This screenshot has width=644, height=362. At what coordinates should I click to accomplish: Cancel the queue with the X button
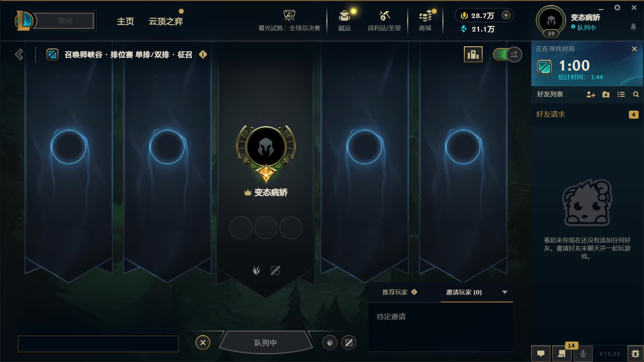(203, 343)
